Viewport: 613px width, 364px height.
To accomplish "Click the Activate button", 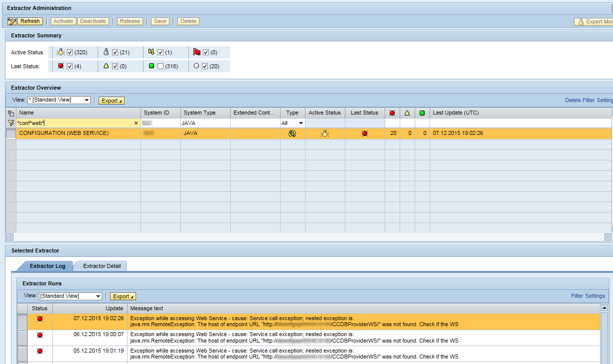I will [x=63, y=21].
